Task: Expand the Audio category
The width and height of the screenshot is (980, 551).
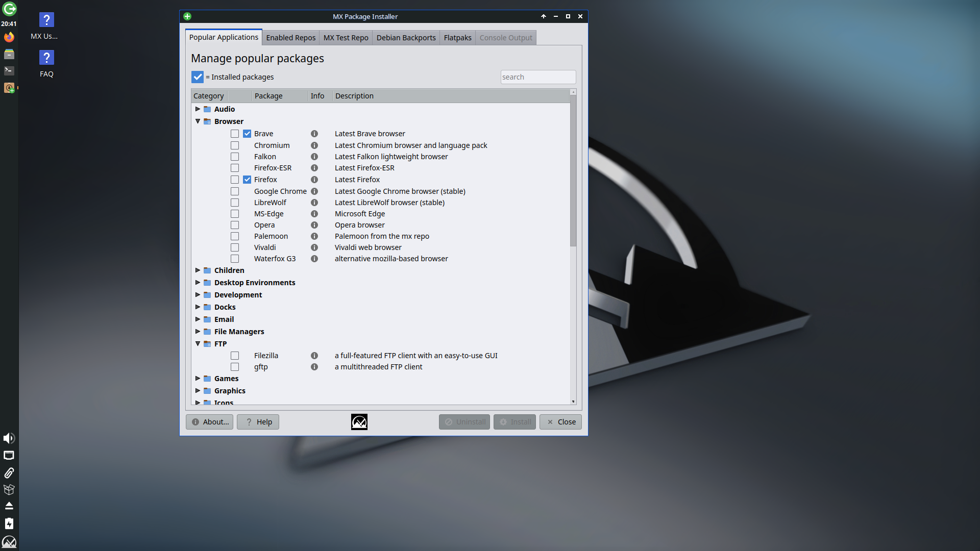Action: [198, 109]
